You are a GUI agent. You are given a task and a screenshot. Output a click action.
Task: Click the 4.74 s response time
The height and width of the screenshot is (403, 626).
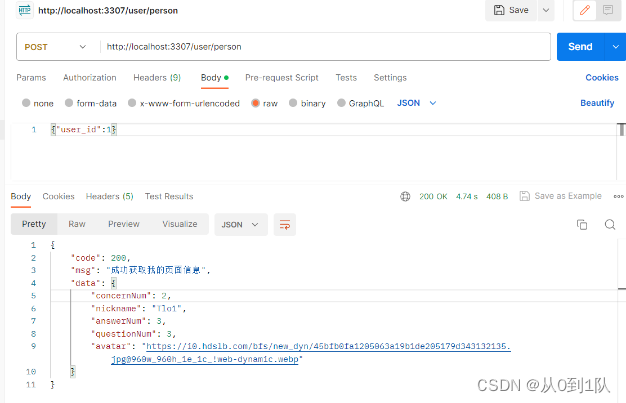point(467,197)
